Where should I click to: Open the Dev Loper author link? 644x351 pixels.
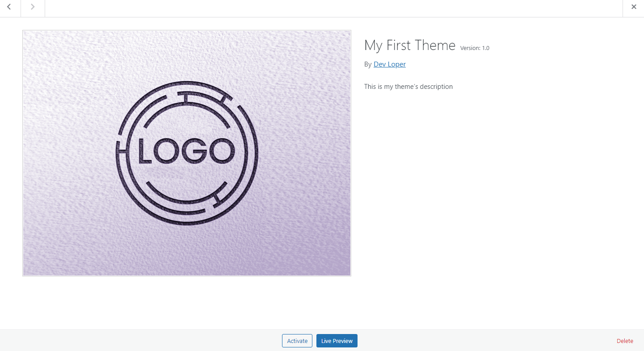click(390, 64)
